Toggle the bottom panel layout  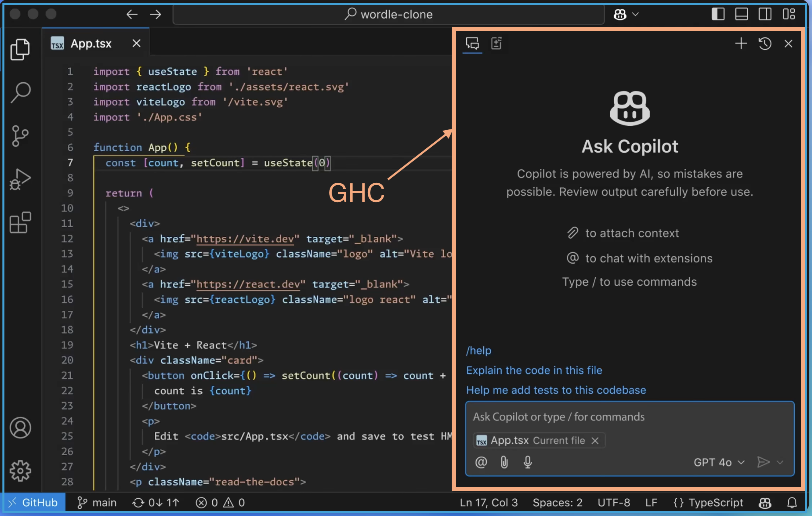tap(741, 14)
